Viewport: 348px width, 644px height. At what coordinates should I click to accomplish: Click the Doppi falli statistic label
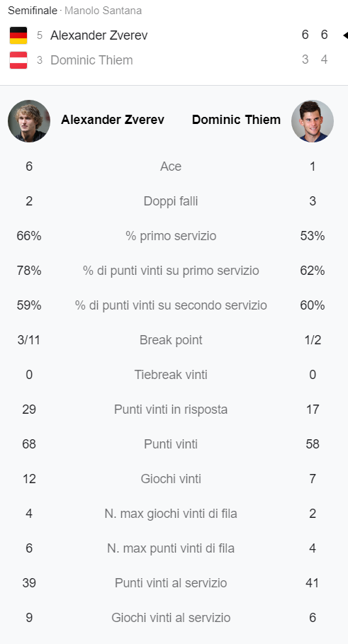click(x=171, y=201)
